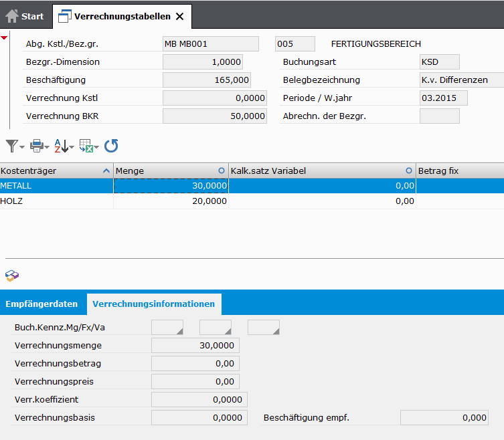Click the Abrechn. der Bezgr. field
Screen dimensions: 504x440
pos(439,116)
